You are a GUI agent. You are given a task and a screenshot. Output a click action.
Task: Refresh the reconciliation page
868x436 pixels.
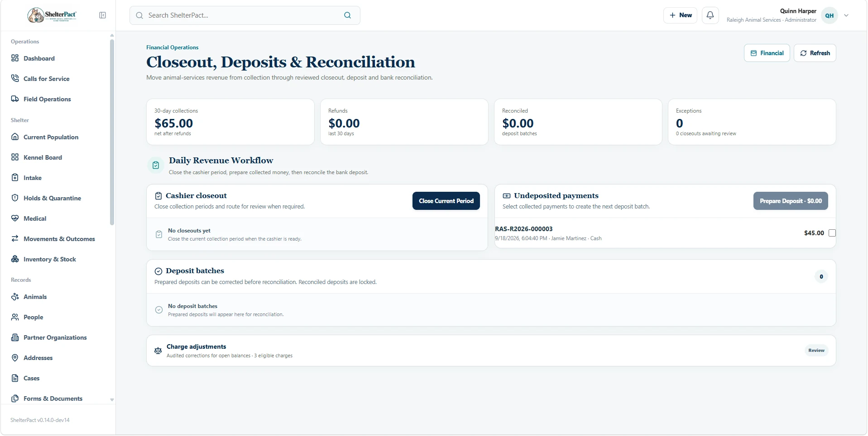[815, 53]
